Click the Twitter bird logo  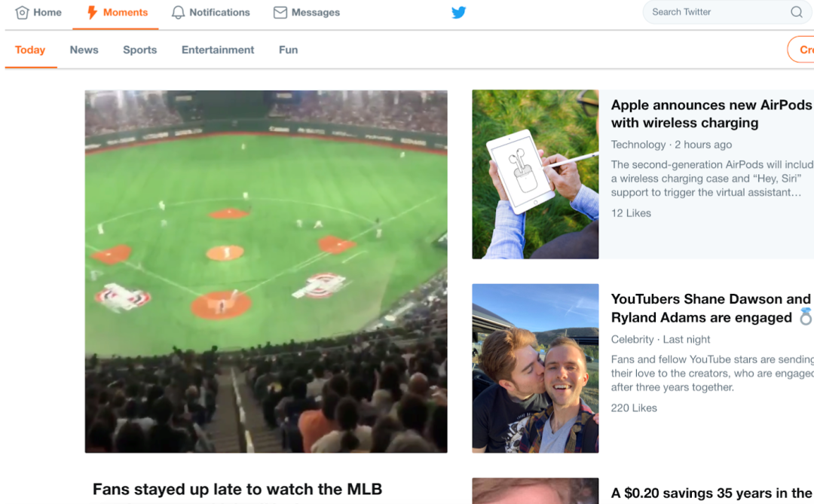(x=458, y=13)
